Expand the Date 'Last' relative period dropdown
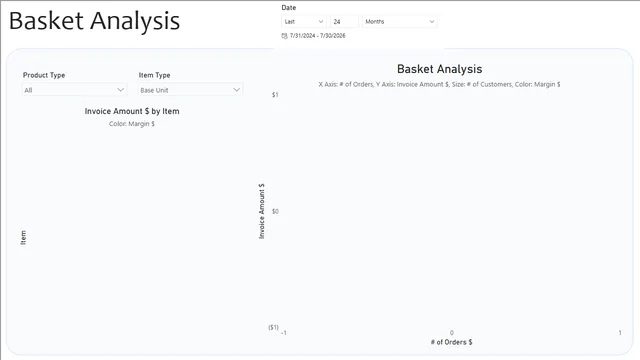 [x=304, y=22]
